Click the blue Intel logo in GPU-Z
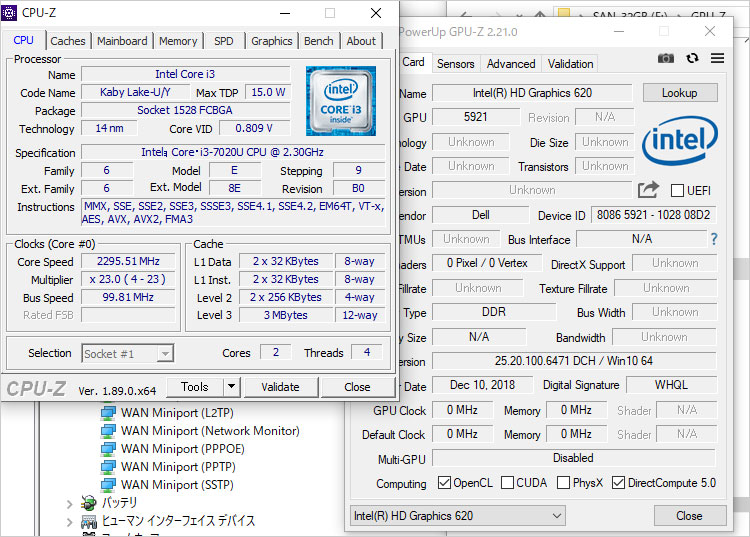 tap(678, 141)
